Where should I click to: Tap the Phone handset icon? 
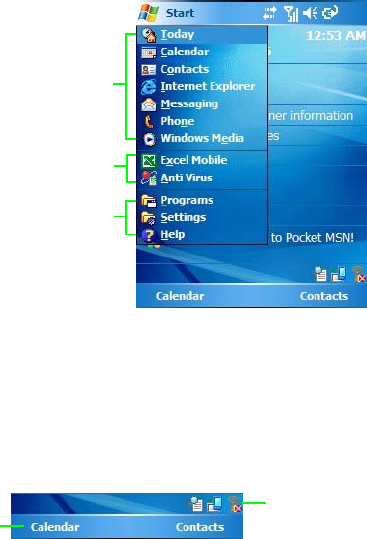pyautogui.click(x=149, y=122)
